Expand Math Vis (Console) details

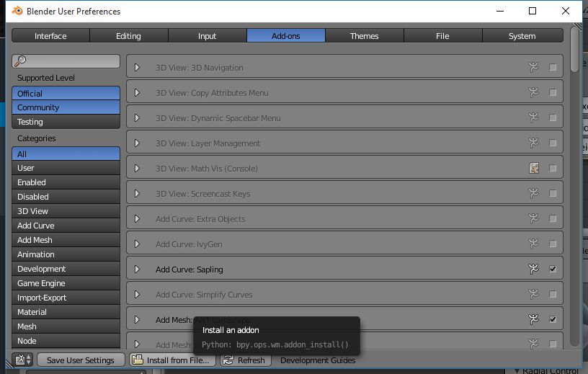[137, 168]
